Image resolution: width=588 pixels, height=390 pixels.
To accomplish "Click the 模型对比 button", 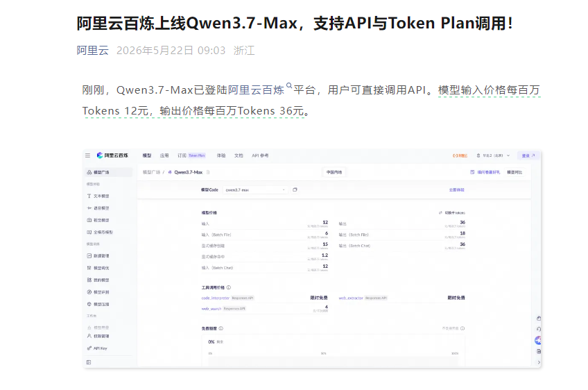I will point(514,172).
